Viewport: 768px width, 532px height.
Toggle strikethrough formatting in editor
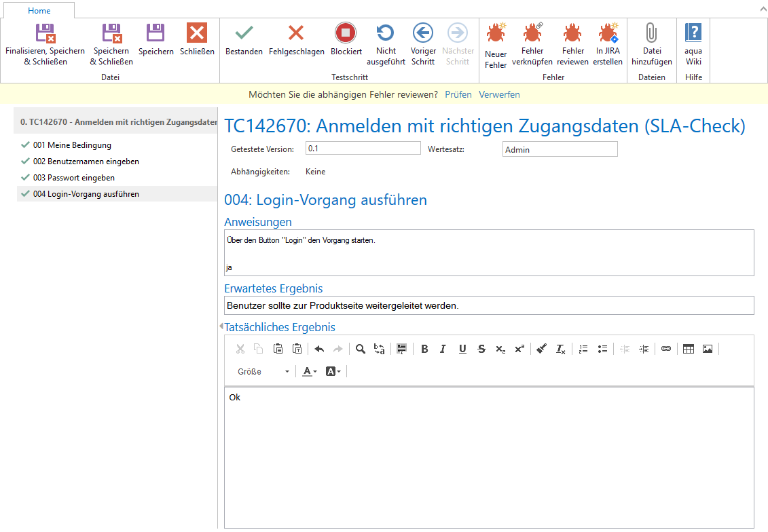click(481, 349)
